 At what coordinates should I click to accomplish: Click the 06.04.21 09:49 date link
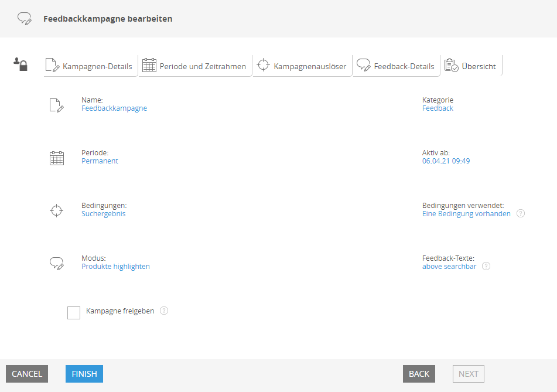(x=446, y=161)
